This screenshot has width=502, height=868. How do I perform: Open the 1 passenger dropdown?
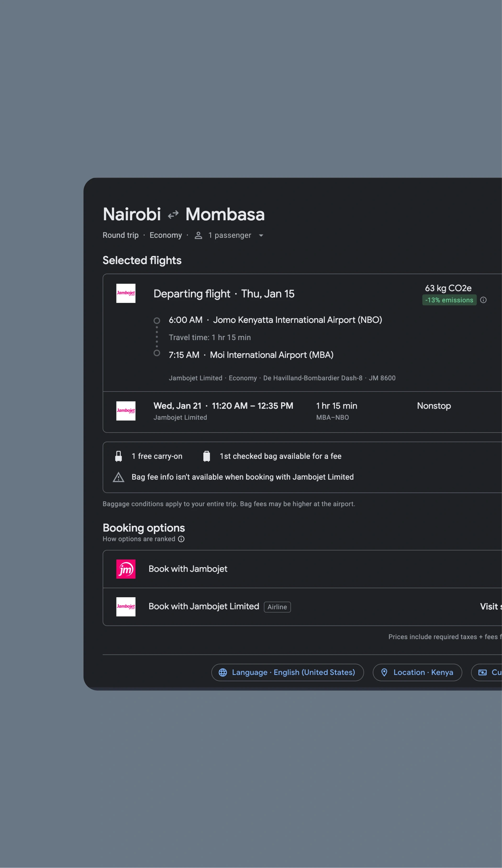point(261,235)
